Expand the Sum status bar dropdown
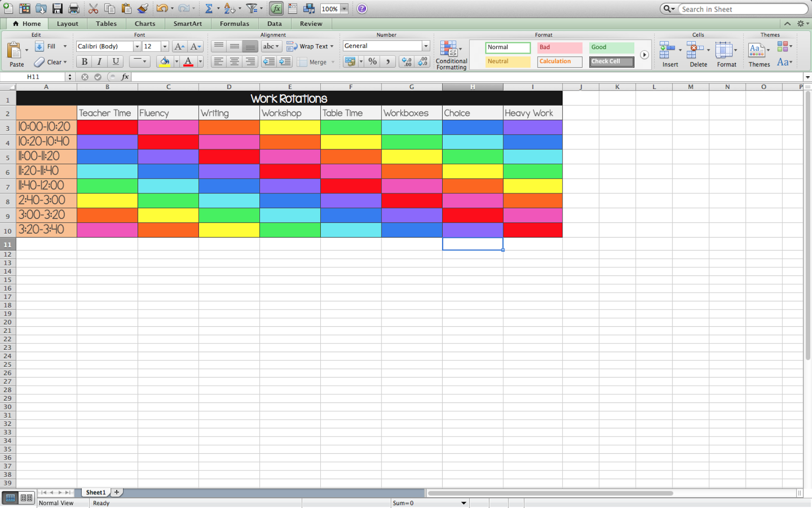Image resolution: width=812 pixels, height=508 pixels. (x=463, y=503)
